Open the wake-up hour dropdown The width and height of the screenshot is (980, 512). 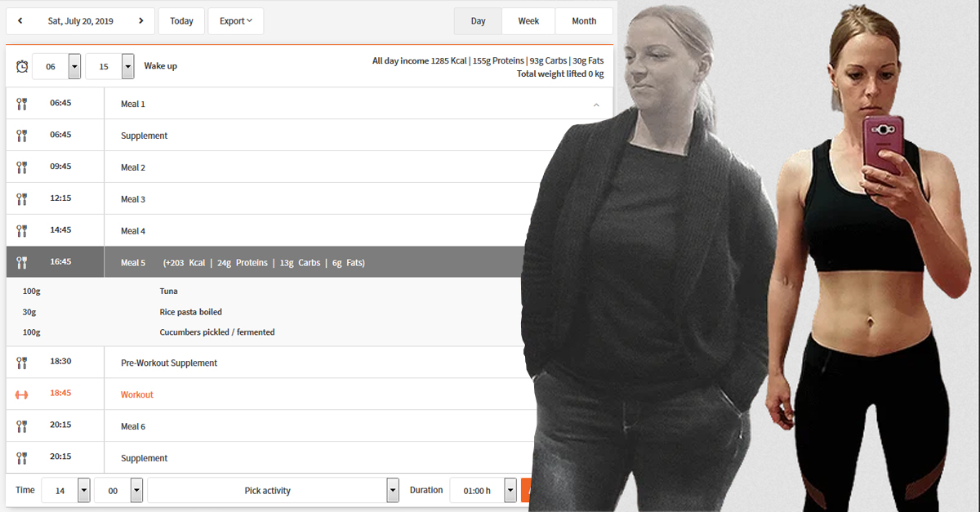pos(74,66)
